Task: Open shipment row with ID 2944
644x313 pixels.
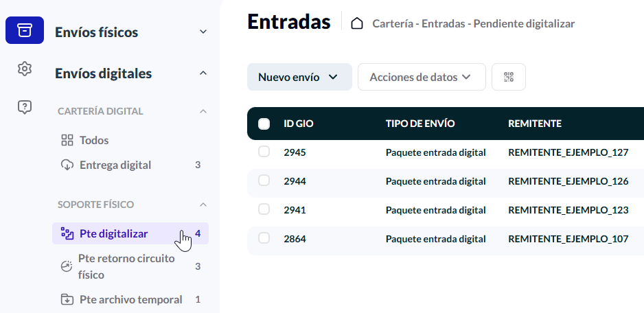Action: [x=446, y=181]
